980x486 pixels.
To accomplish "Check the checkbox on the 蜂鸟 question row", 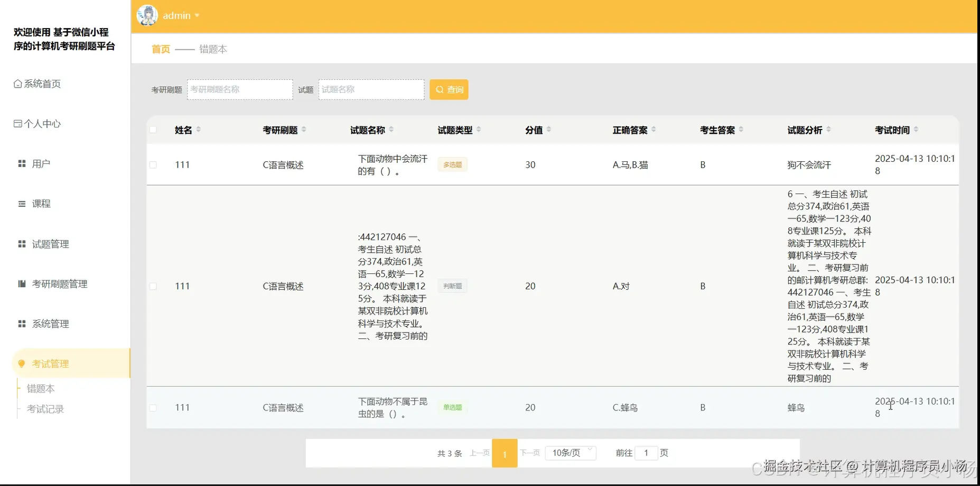I will click(153, 407).
